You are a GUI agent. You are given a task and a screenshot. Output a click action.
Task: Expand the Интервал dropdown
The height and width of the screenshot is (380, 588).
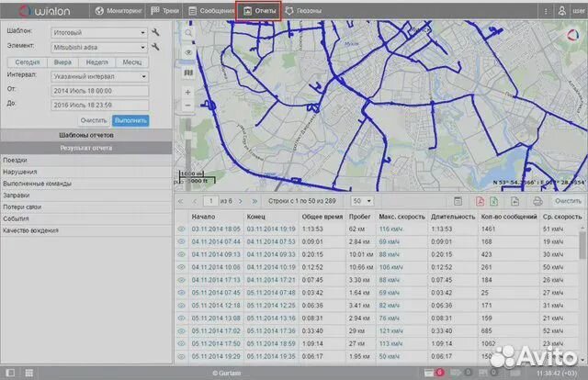coord(100,76)
